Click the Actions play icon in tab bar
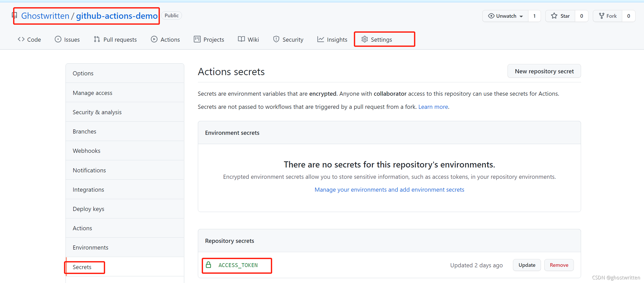 point(154,39)
